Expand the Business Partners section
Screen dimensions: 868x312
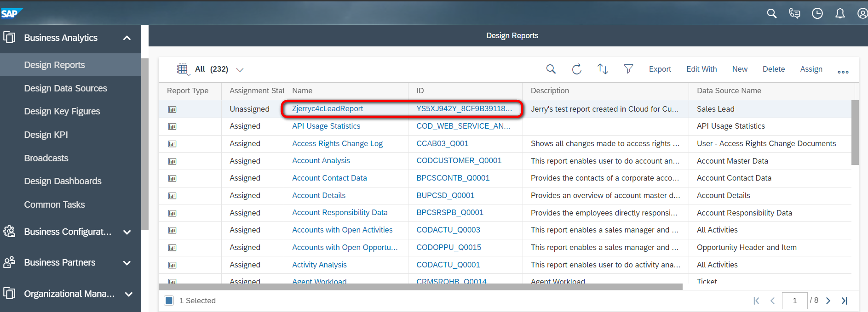pyautogui.click(x=127, y=263)
